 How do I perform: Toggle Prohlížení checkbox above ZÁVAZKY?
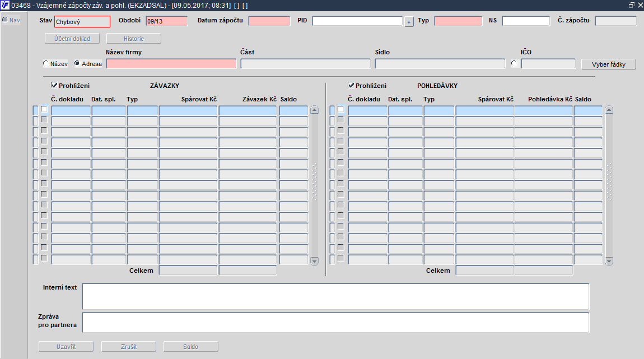pos(54,85)
